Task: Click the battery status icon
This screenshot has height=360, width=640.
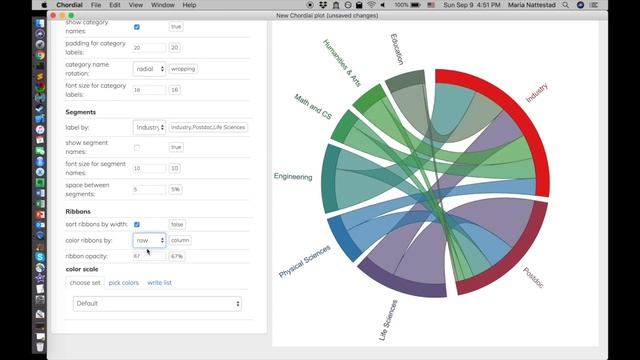Action: tap(416, 5)
